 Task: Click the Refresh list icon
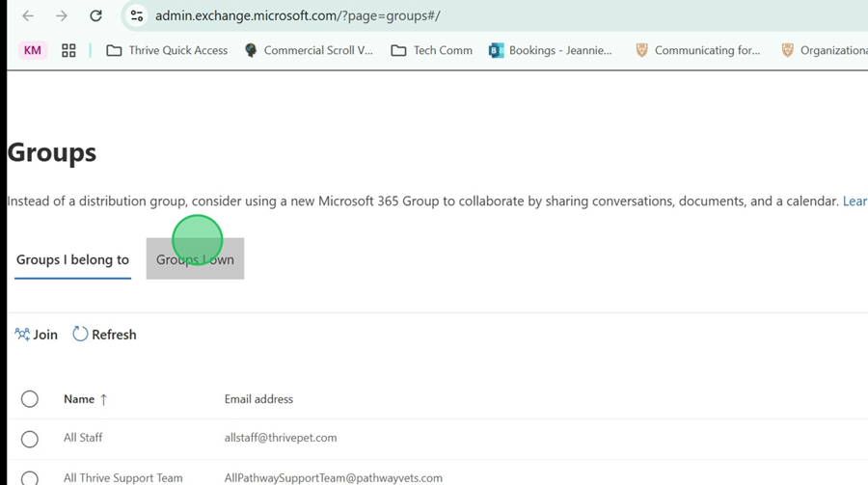tap(81, 335)
